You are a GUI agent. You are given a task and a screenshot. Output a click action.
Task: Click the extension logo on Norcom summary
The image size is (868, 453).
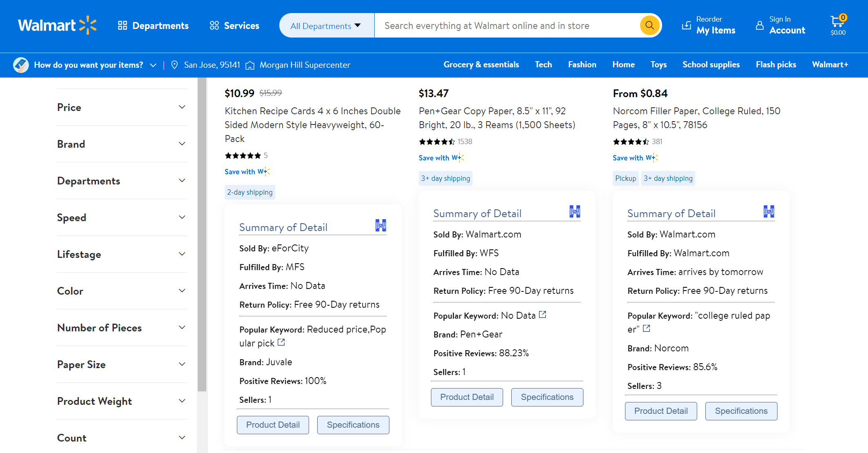tap(769, 211)
